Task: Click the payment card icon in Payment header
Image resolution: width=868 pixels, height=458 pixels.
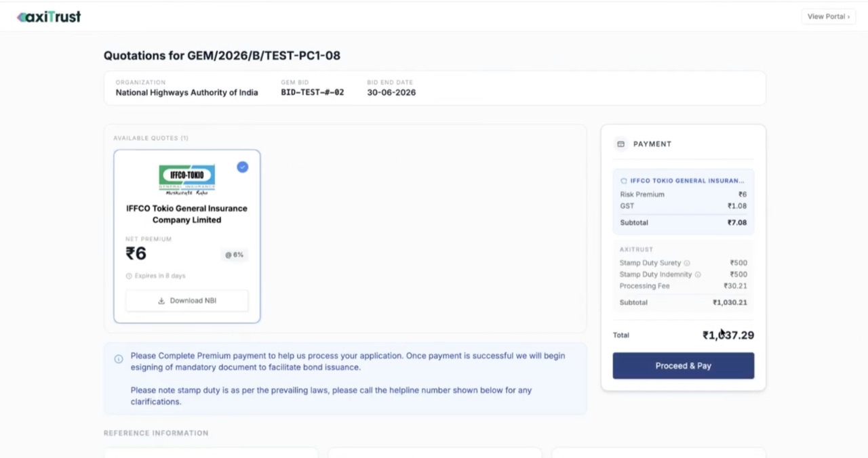Action: coord(620,144)
